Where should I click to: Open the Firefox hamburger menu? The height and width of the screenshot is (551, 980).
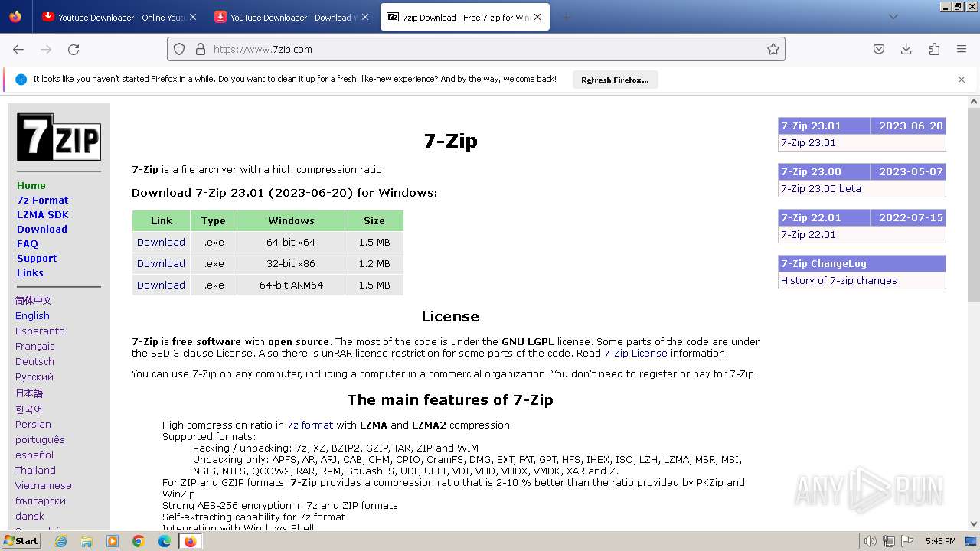click(x=962, y=49)
